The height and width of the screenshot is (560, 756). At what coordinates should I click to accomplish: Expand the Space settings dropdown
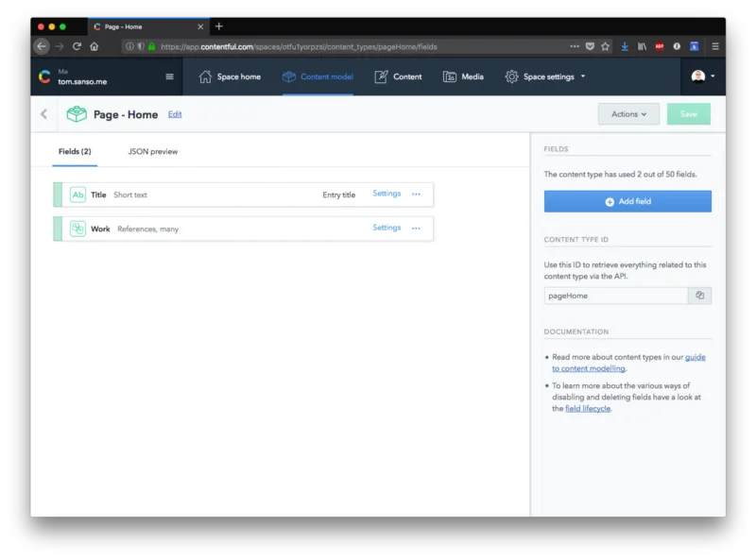pos(545,76)
